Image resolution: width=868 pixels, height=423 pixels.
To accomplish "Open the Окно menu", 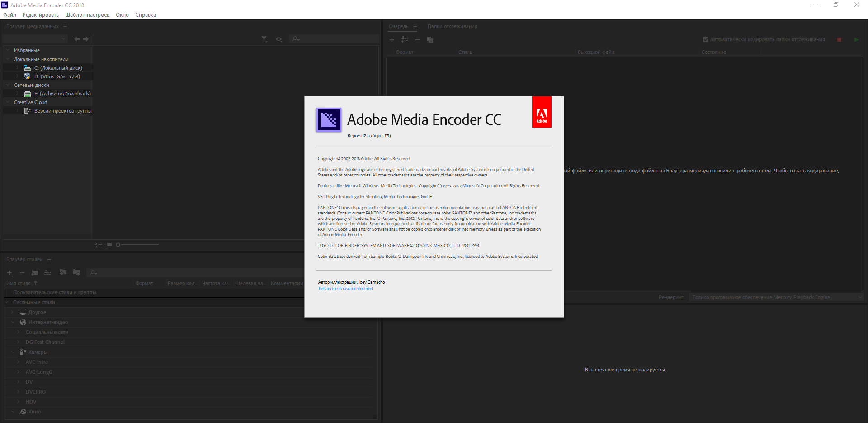I will point(122,15).
